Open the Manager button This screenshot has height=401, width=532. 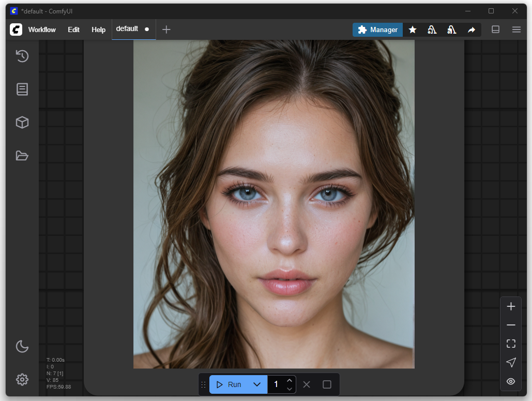coord(378,29)
